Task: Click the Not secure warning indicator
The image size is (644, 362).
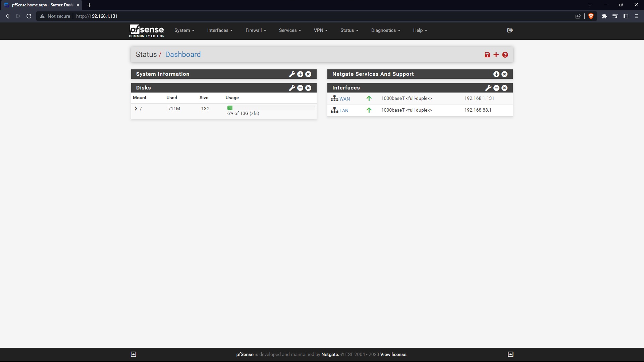Action: [x=55, y=16]
